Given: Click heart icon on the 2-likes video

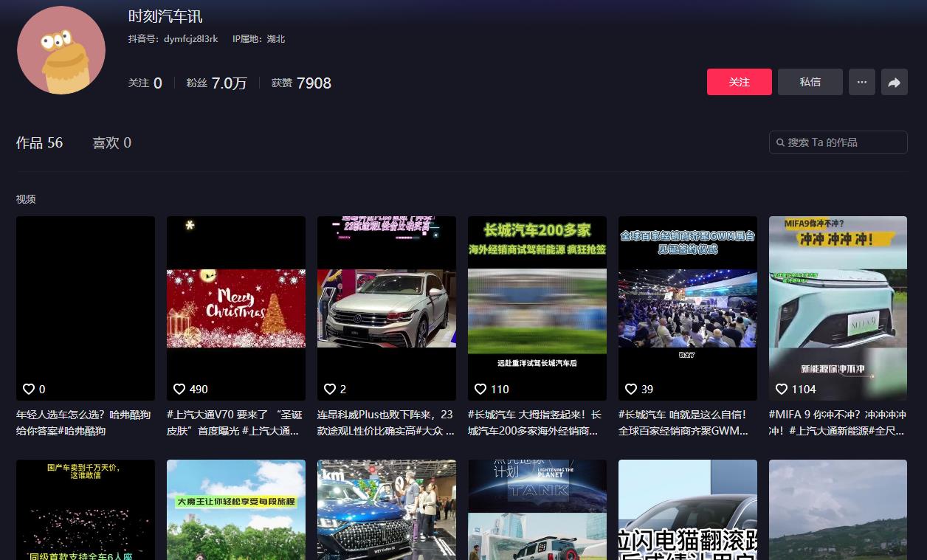Looking at the screenshot, I should [330, 389].
